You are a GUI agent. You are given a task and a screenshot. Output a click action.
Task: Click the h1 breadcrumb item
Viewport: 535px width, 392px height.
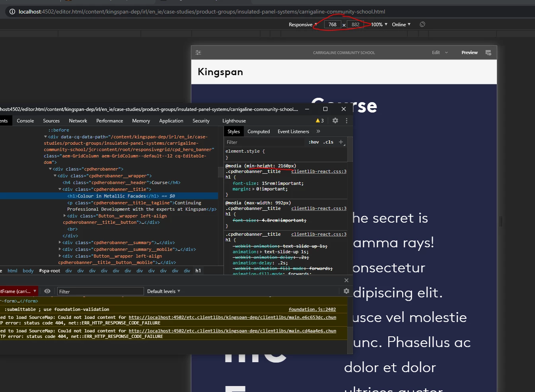click(198, 271)
